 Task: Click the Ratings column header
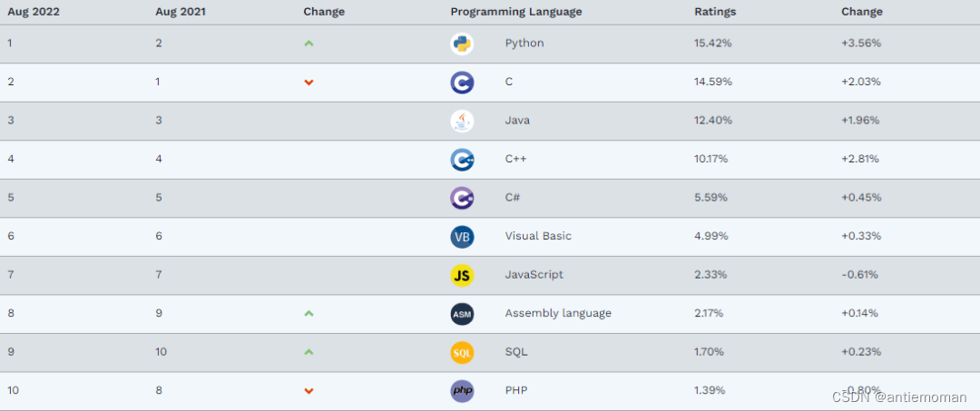(715, 12)
